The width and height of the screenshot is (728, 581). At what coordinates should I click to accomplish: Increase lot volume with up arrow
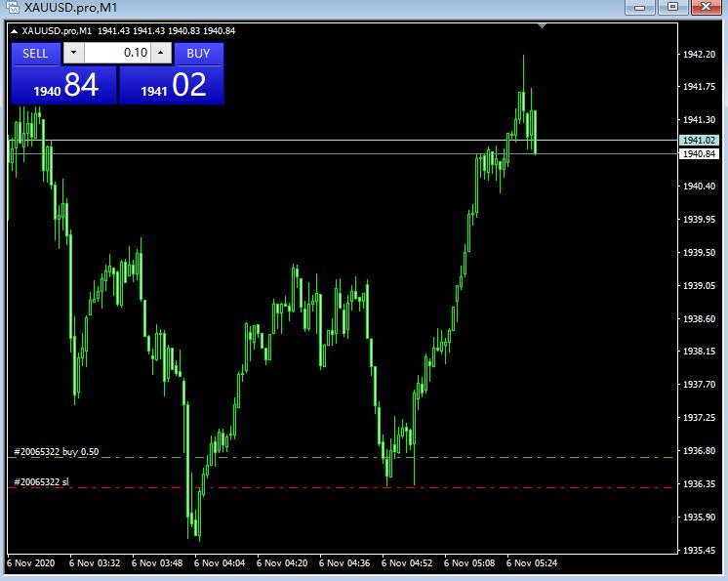coord(161,53)
